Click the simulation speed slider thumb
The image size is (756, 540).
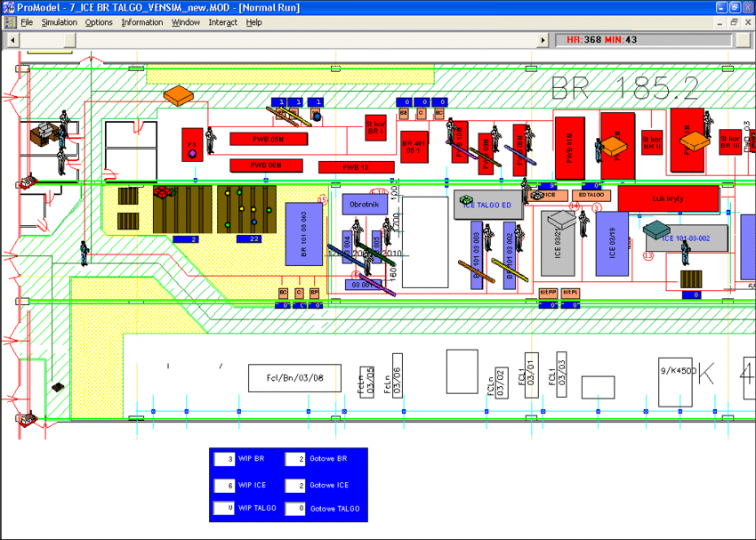(x=70, y=40)
